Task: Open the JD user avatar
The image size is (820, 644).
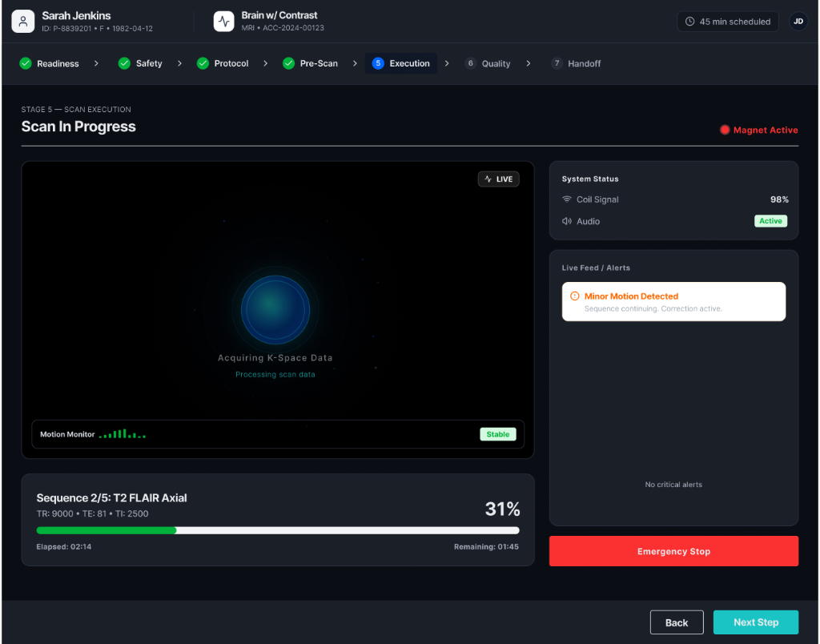Action: (798, 22)
